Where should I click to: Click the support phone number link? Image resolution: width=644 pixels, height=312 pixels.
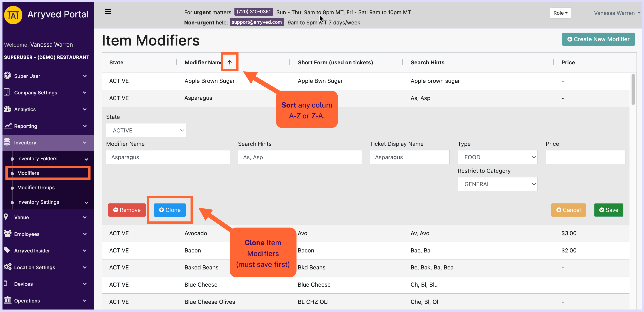(x=253, y=12)
